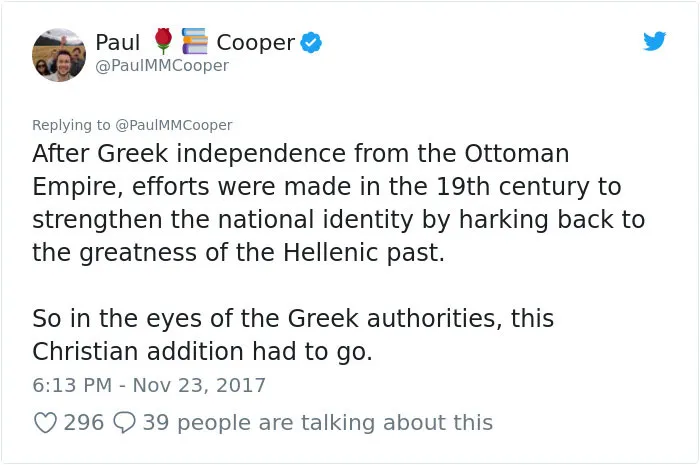Open Paul Cooper's profile avatar
The height and width of the screenshot is (465, 700).
click(59, 55)
